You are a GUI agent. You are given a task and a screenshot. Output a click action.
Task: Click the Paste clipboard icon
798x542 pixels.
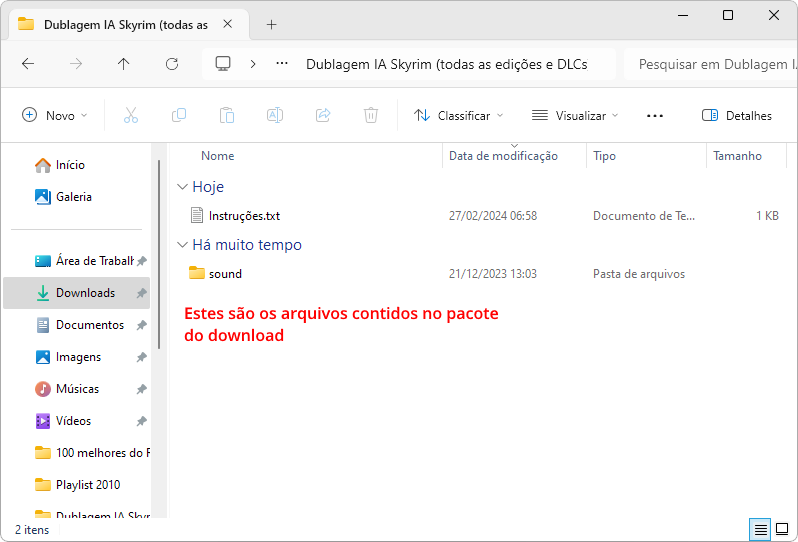pos(227,116)
